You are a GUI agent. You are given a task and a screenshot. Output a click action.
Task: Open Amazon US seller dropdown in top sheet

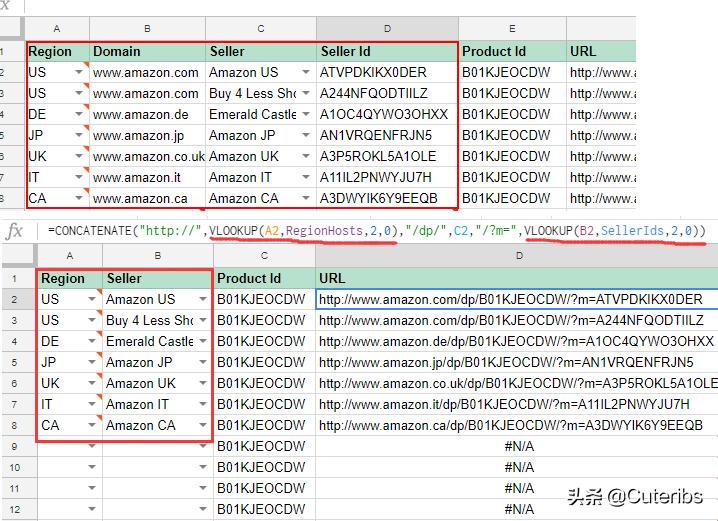(x=306, y=72)
